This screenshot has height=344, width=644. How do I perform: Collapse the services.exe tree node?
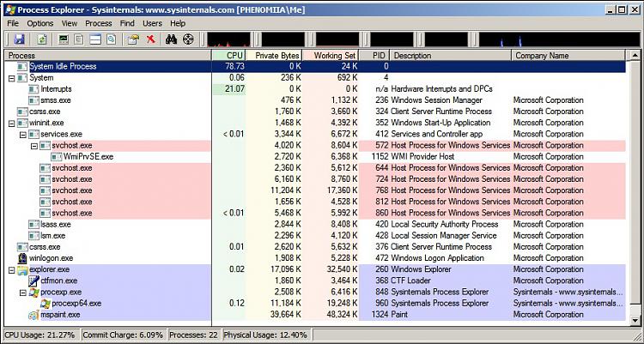point(23,134)
